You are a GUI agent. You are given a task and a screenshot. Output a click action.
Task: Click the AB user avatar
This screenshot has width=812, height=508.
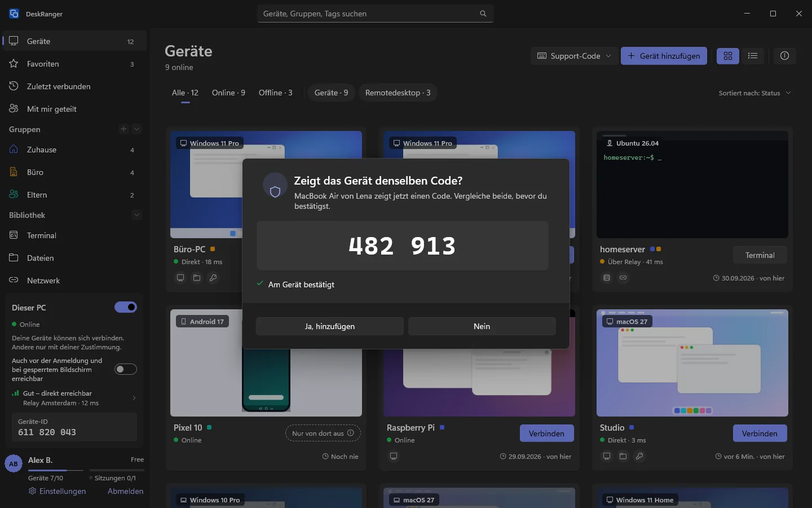[14, 464]
